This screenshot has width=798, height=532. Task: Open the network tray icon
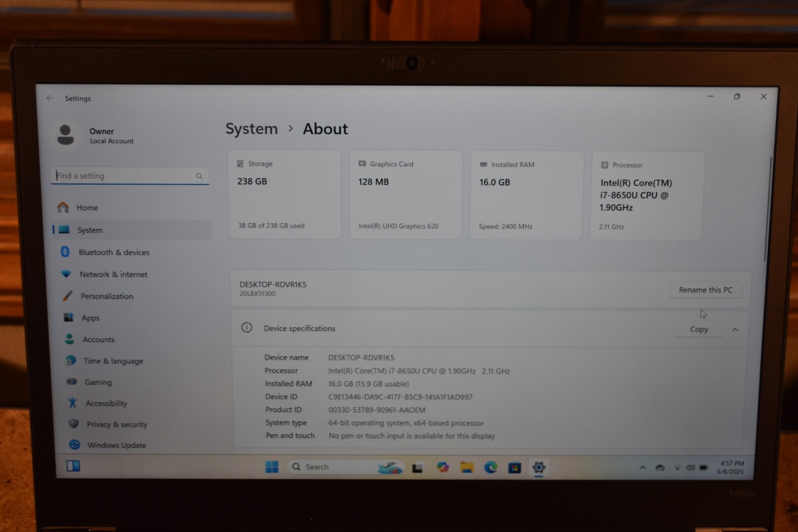[677, 468]
